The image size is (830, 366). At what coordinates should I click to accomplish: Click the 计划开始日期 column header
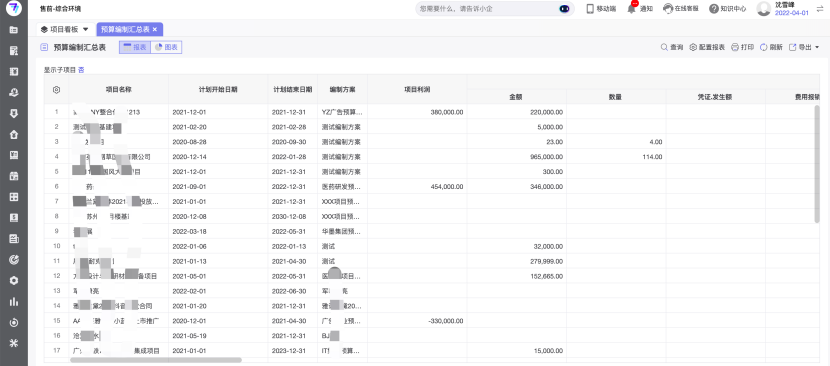pyautogui.click(x=218, y=90)
